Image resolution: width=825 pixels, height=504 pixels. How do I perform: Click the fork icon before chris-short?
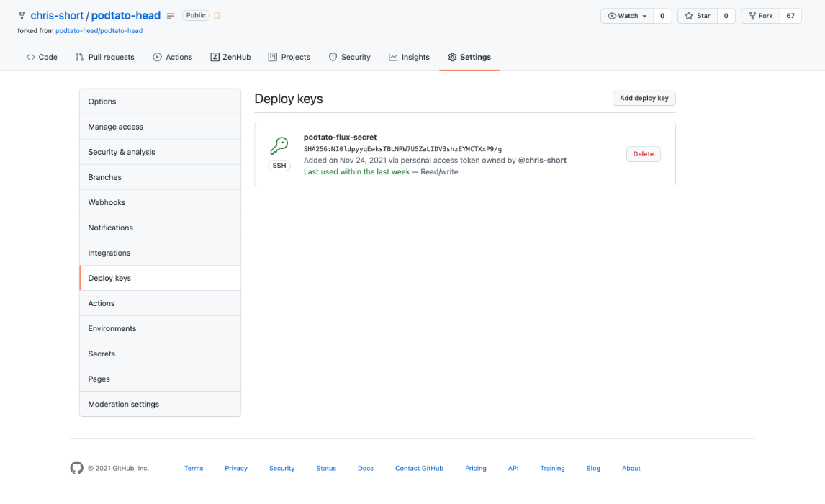(22, 16)
